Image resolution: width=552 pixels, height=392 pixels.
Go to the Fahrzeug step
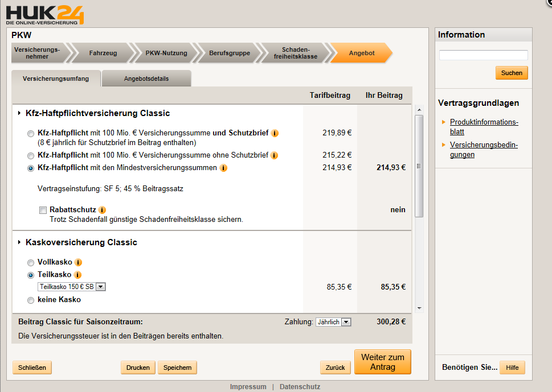(103, 53)
